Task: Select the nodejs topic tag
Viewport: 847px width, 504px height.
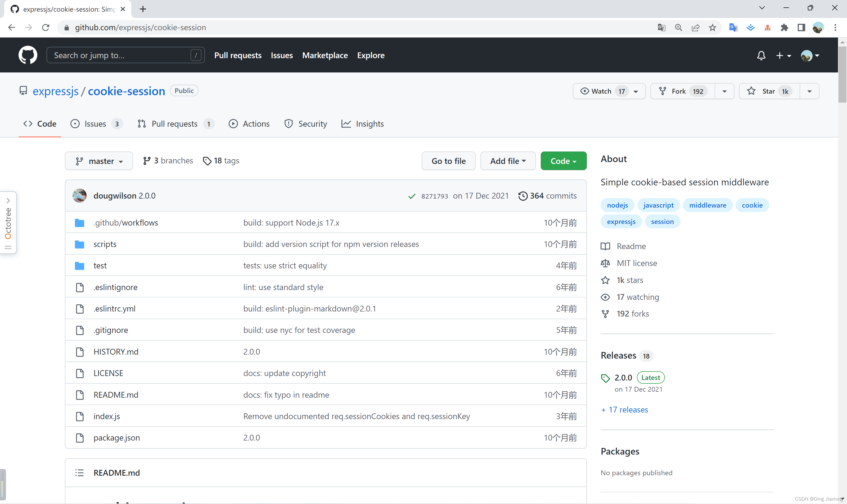Action: (x=617, y=205)
